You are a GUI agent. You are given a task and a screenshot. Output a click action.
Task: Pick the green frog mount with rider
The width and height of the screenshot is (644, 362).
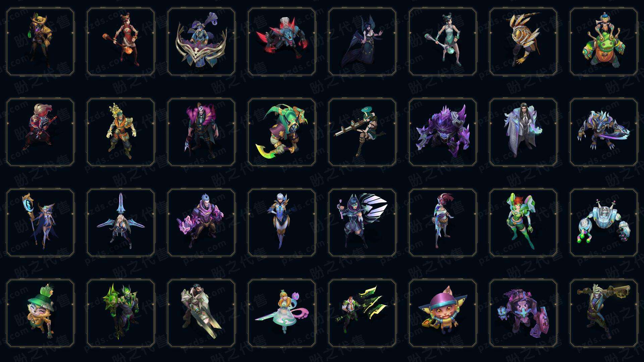tap(604, 42)
